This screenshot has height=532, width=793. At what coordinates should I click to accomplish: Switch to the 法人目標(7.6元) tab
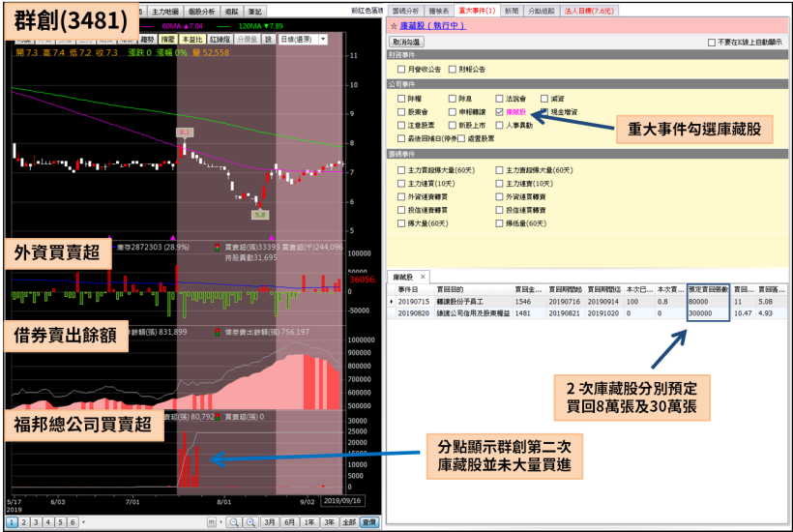589,11
